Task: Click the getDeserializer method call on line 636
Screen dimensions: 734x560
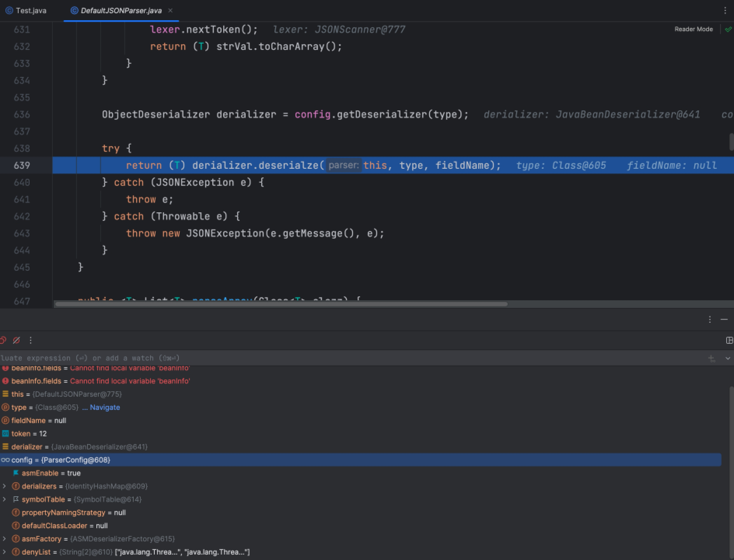Action: (x=382, y=114)
